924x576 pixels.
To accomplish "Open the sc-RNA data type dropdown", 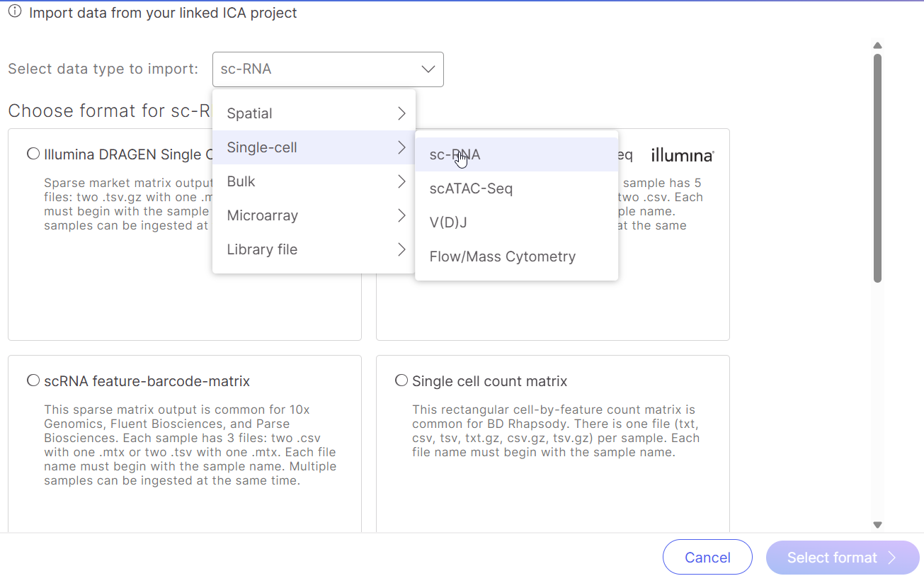I will click(328, 69).
